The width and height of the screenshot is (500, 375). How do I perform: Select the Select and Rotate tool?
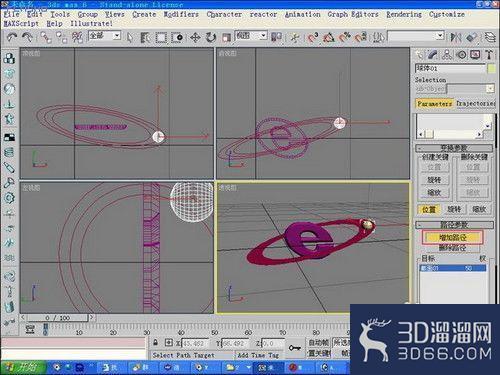211,37
